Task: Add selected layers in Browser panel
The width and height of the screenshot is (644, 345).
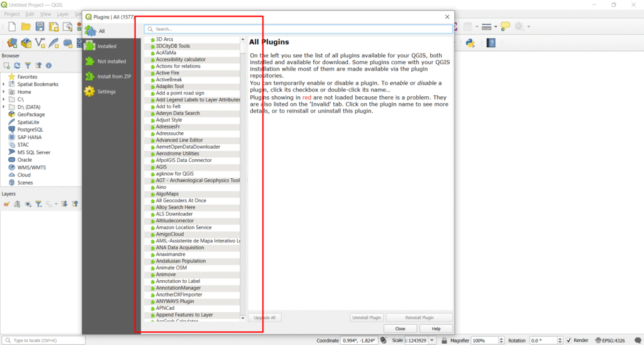Action: [x=6, y=65]
